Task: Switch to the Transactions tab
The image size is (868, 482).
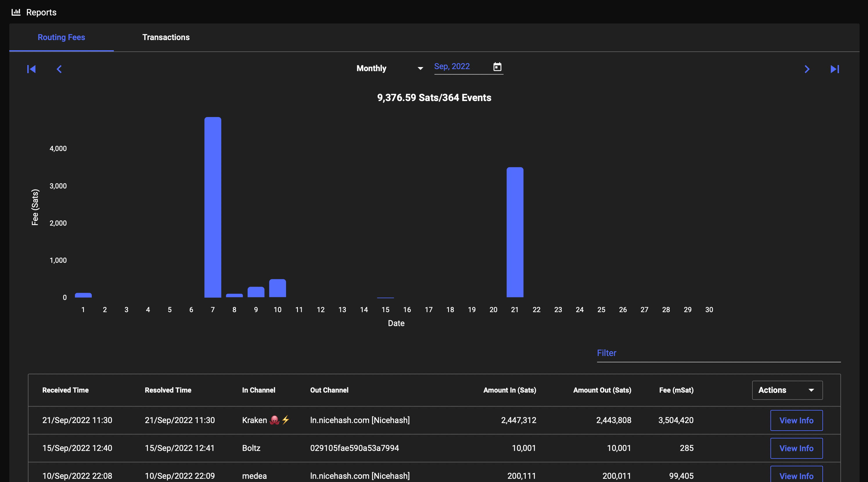Action: click(166, 37)
